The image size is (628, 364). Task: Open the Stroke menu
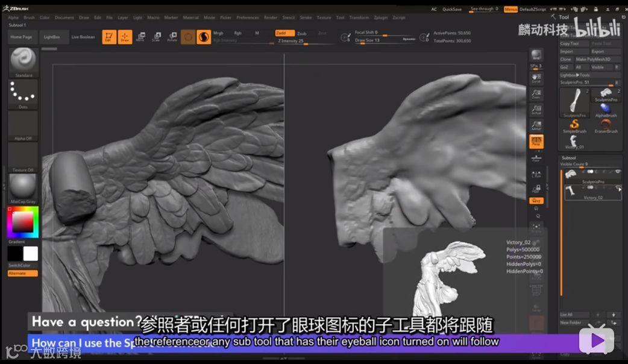click(x=306, y=17)
